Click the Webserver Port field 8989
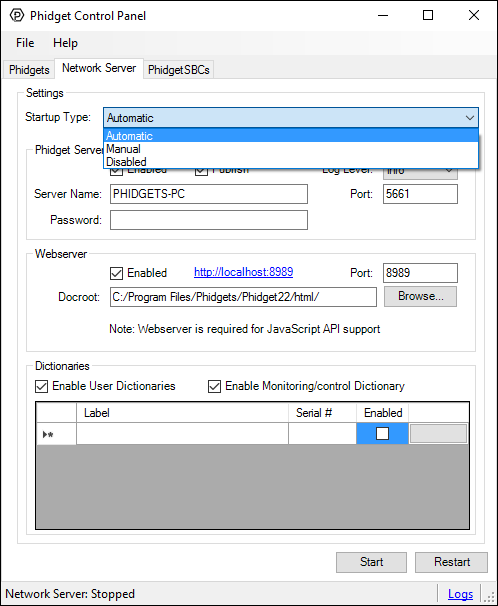Screen dimensions: 498x606 coord(420,273)
